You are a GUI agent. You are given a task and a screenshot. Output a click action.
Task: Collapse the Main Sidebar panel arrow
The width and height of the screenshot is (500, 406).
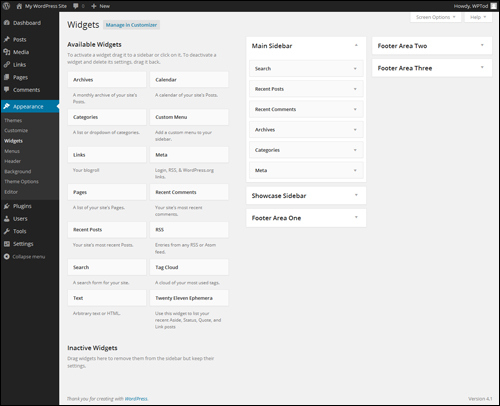[356, 45]
